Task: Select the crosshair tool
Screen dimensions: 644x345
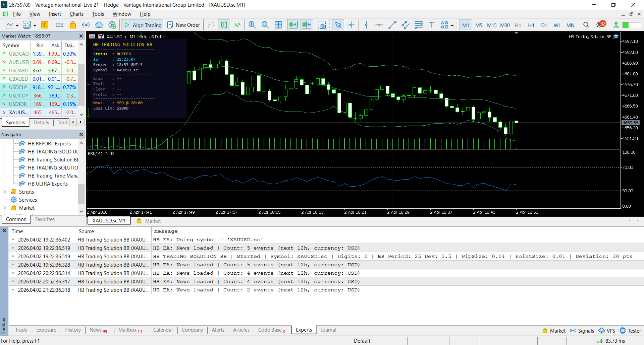Action: point(351,25)
